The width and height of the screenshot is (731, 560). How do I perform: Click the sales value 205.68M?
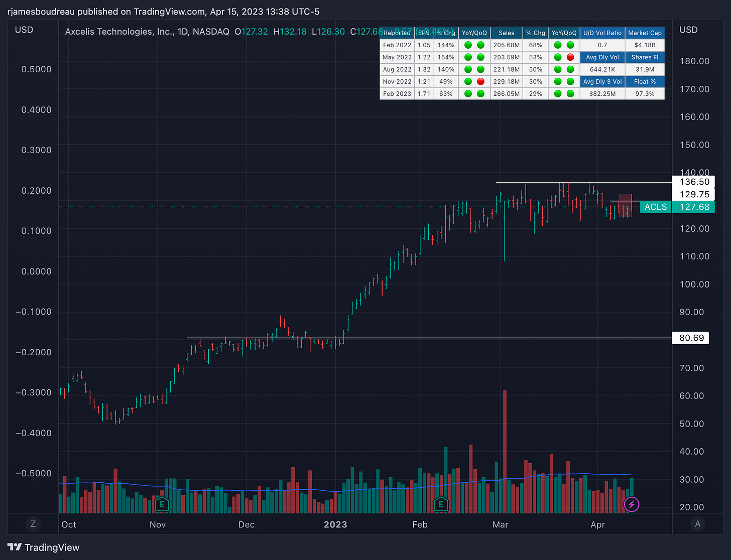click(506, 45)
